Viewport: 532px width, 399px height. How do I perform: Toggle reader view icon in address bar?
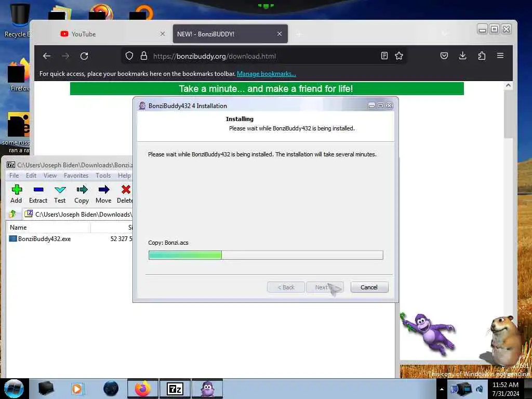click(x=384, y=56)
